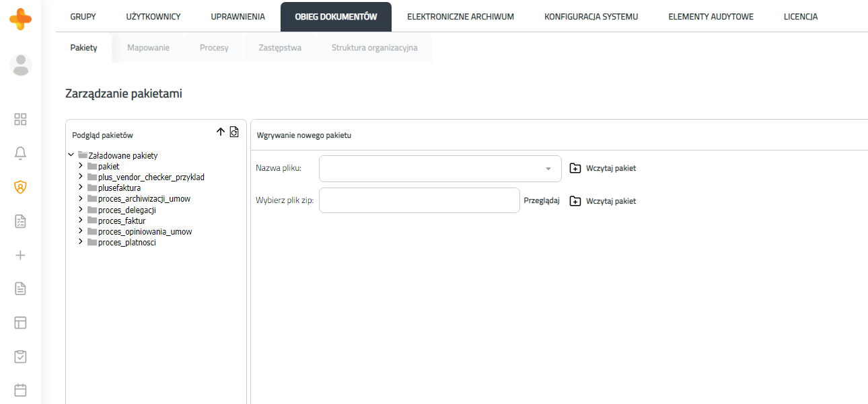868x404 pixels.
Task: Click Wczytaj pakiet next to zip field
Action: click(611, 201)
